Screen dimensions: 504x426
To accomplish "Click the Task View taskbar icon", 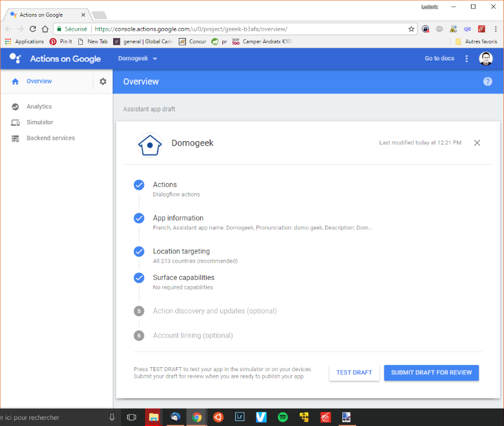I will coord(132,418).
